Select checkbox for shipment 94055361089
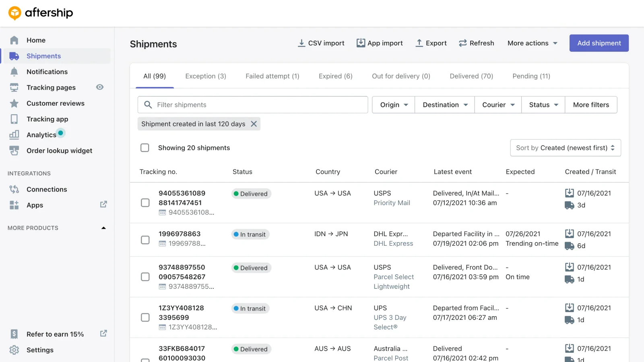This screenshot has height=362, width=644. (x=145, y=203)
